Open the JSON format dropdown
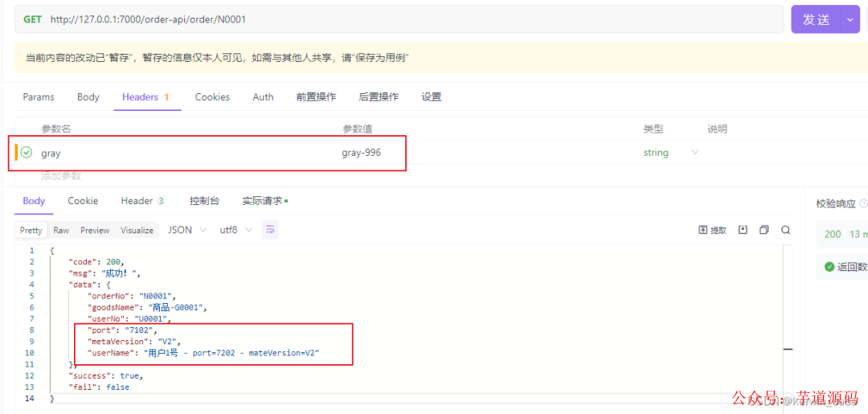The image size is (868, 414). pos(187,230)
